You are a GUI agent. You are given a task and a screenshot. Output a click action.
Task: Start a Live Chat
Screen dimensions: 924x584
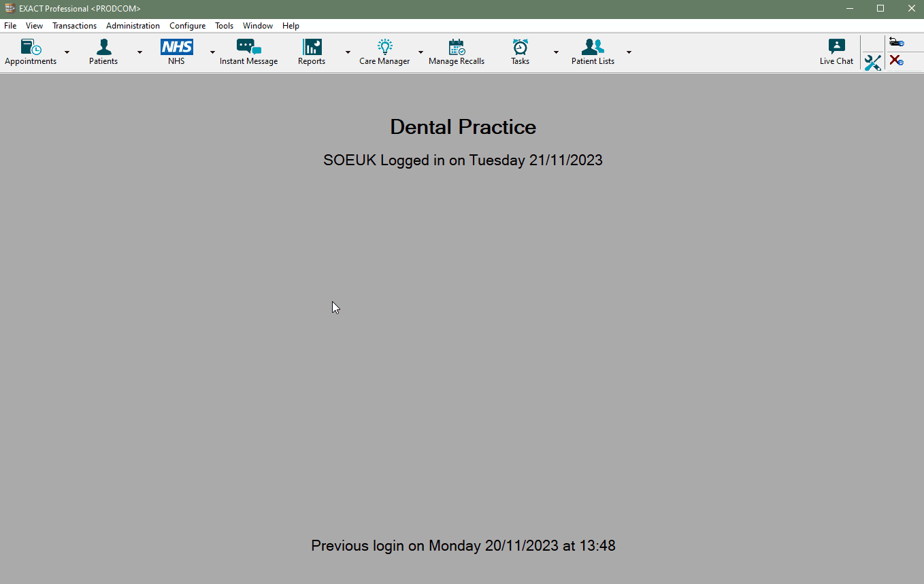(836, 52)
